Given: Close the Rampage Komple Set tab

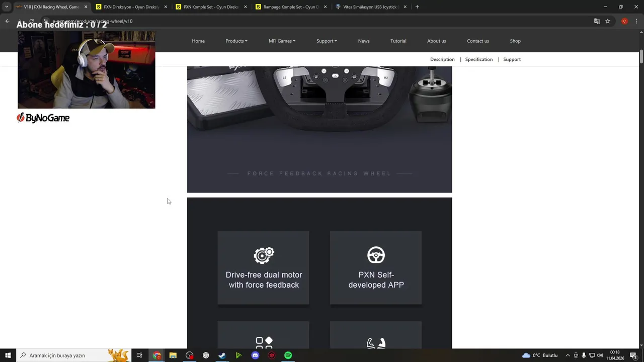Looking at the screenshot, I should point(326,7).
